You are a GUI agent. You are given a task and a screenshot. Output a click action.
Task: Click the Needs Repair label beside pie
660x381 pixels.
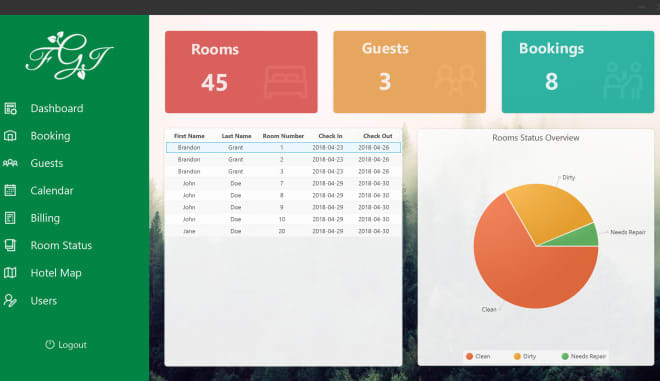coord(628,232)
